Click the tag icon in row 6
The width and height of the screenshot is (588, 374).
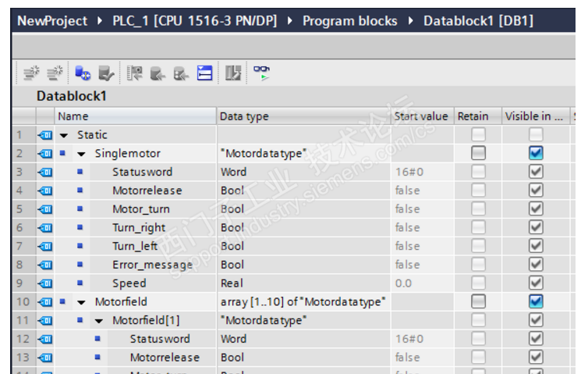45,227
